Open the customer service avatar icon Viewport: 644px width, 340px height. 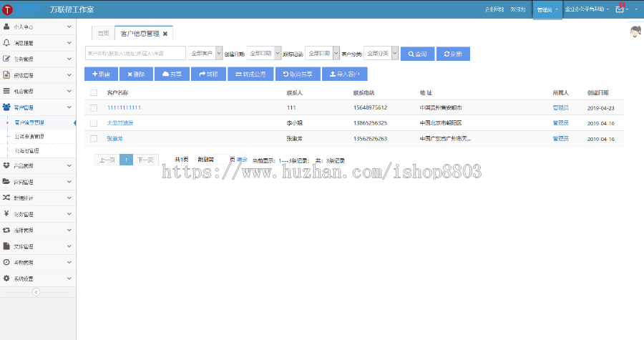click(x=635, y=31)
